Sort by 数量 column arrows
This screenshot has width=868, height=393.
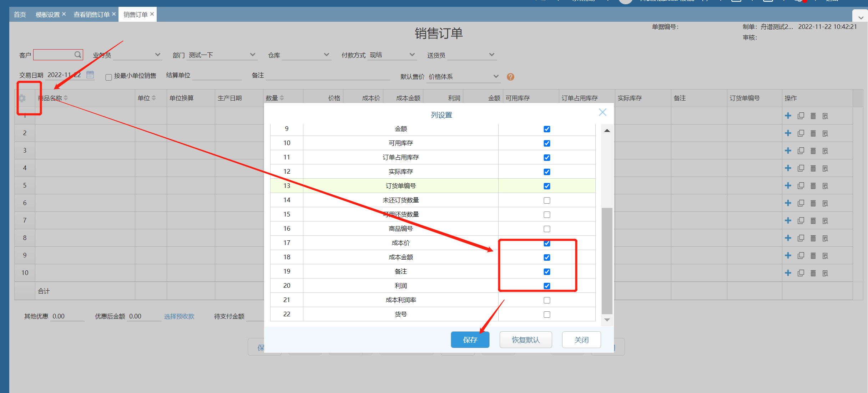coord(282,98)
